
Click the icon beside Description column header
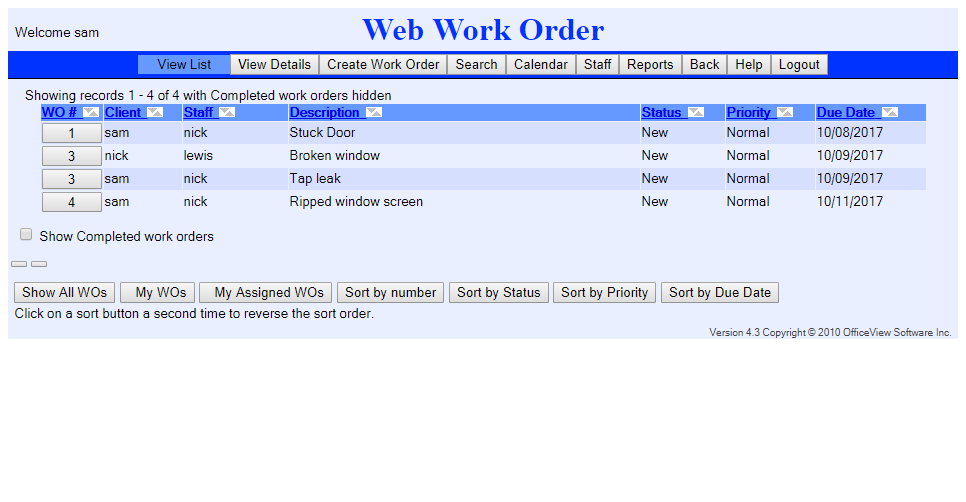pyautogui.click(x=373, y=113)
